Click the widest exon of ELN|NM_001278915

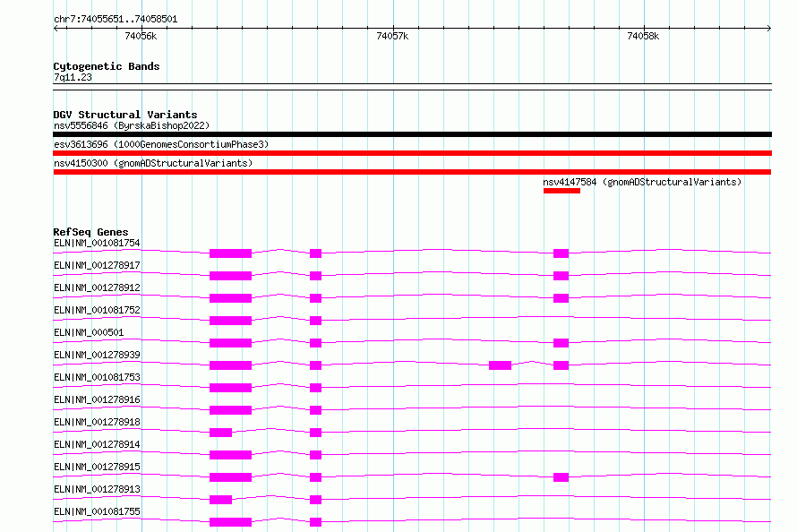pyautogui.click(x=230, y=477)
